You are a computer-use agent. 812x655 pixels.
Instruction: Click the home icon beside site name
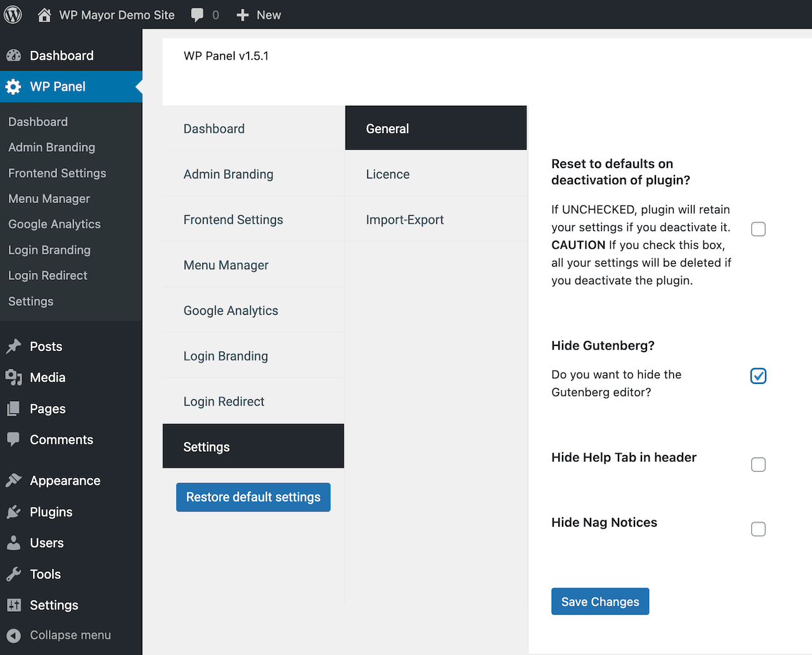[x=44, y=15]
